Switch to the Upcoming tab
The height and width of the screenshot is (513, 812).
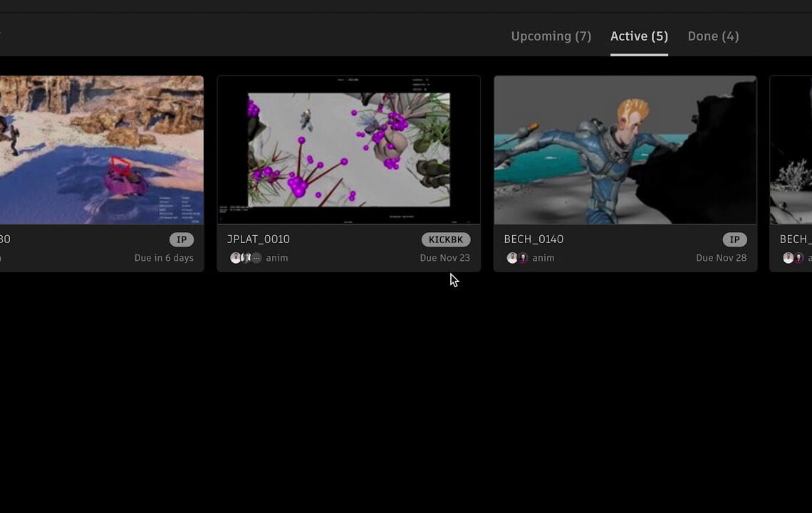(x=551, y=36)
